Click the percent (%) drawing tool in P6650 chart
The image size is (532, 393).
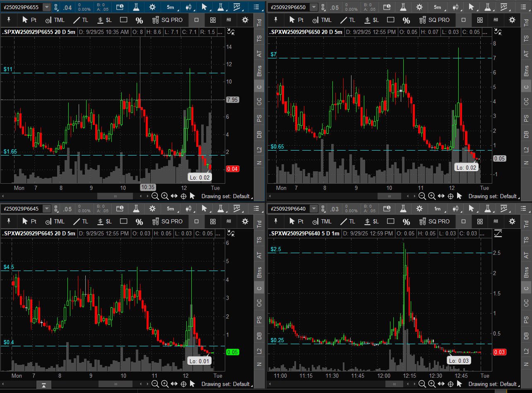[406, 20]
